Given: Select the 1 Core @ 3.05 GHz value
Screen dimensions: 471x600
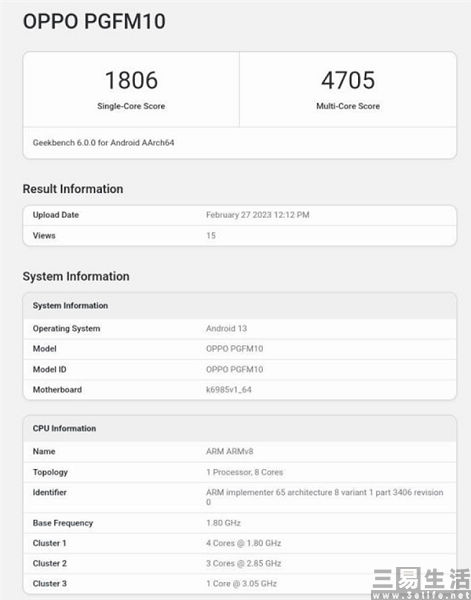Looking at the screenshot, I should [x=241, y=584].
